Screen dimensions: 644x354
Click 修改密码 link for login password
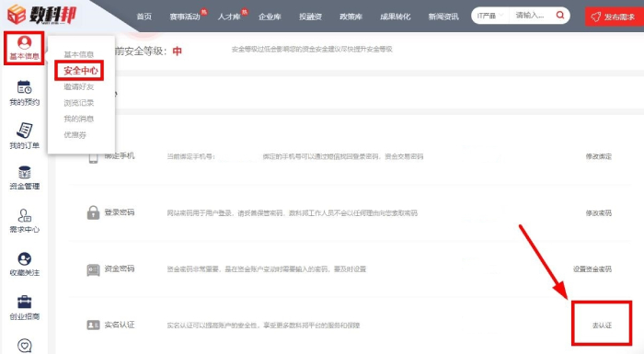coord(598,212)
